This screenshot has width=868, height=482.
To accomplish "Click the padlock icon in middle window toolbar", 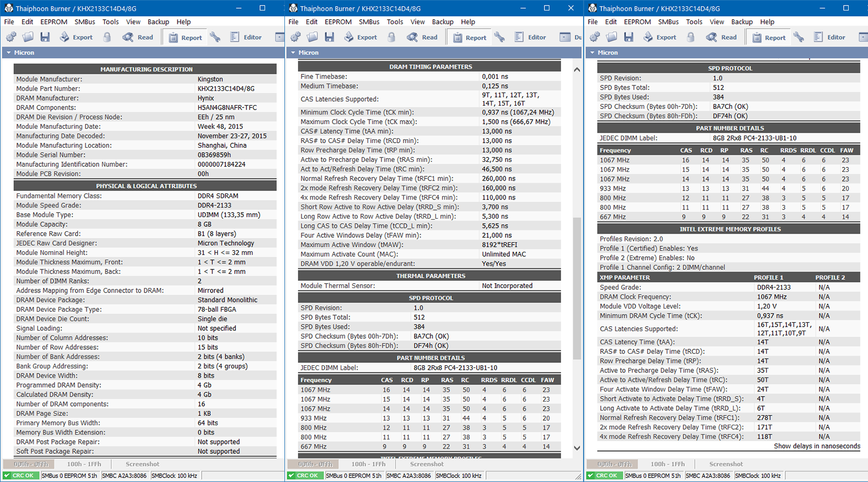I will (x=392, y=37).
